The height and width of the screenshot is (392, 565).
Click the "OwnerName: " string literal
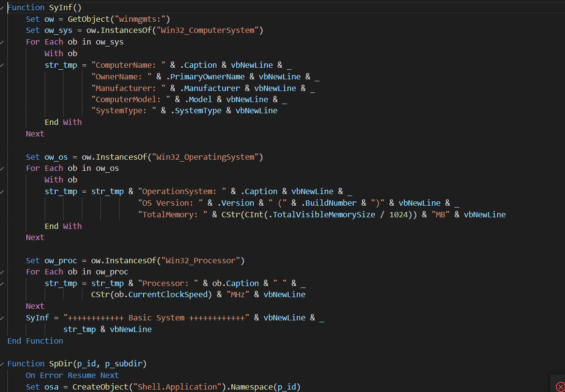coord(122,77)
